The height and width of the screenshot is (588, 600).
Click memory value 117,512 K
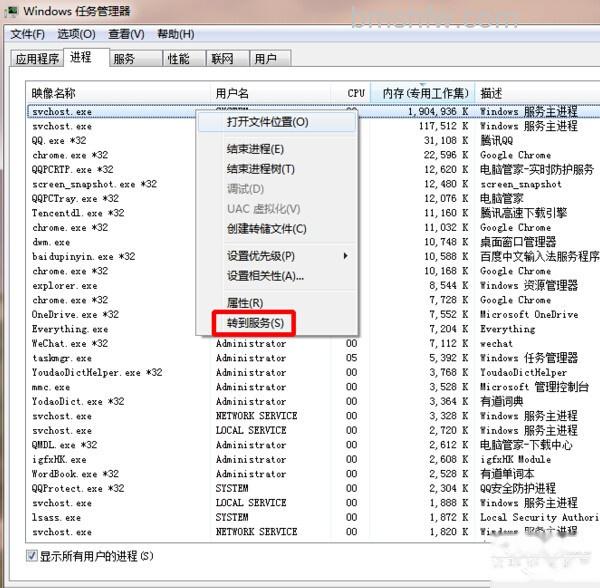(443, 126)
